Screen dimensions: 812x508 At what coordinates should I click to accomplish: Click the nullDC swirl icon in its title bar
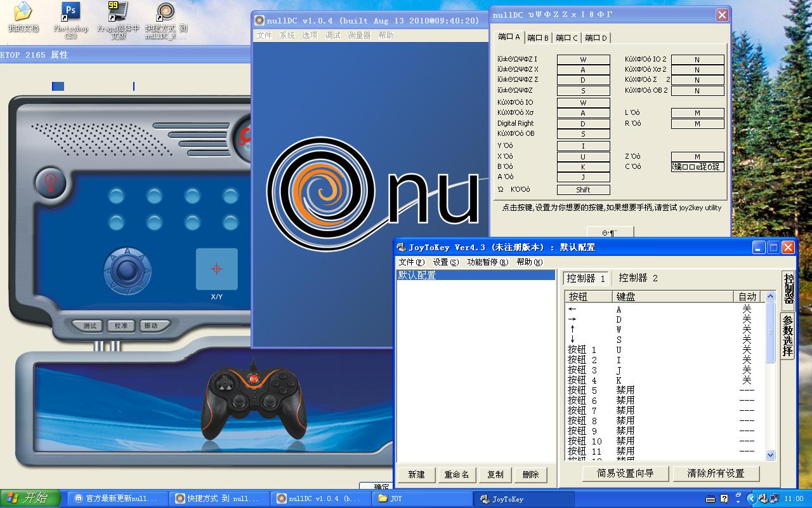tap(259, 20)
